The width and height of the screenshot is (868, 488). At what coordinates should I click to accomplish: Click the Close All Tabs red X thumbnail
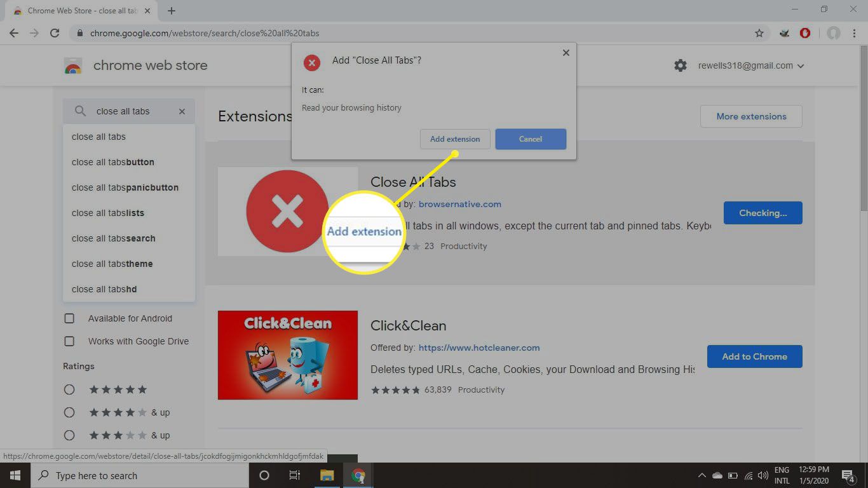pos(288,212)
